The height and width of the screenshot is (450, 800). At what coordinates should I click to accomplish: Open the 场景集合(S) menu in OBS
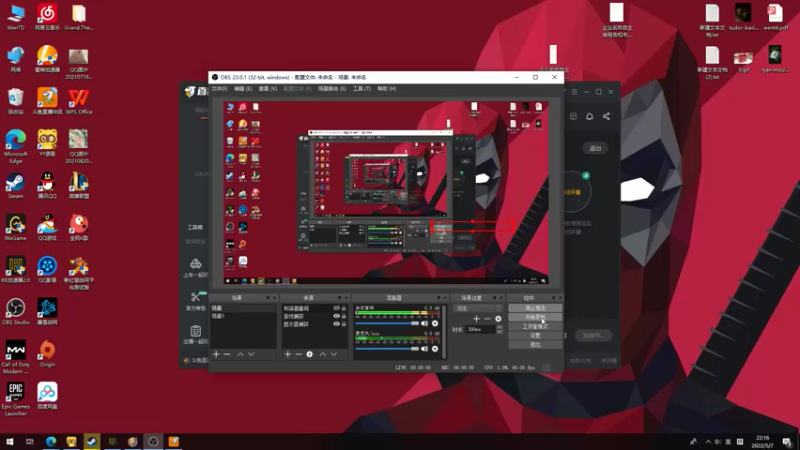pos(332,89)
